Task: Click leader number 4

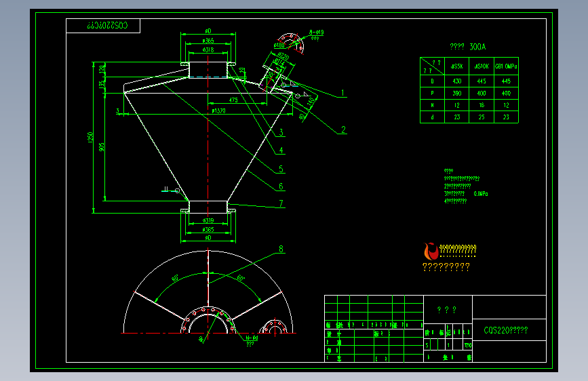Action: tap(281, 150)
